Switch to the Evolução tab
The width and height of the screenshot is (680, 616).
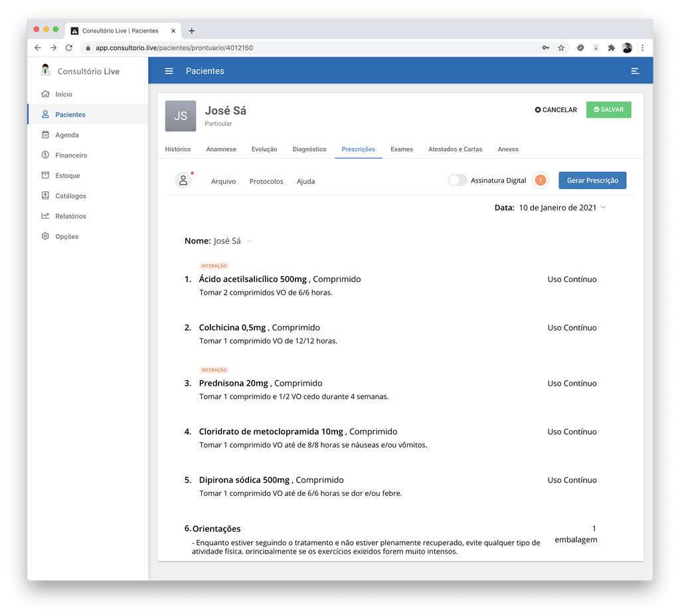click(x=264, y=149)
